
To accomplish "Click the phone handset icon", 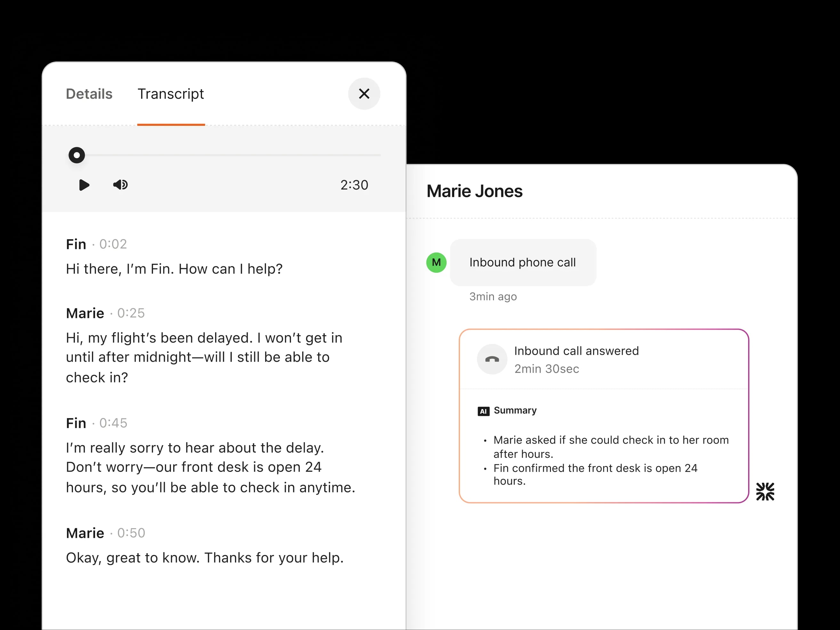I will click(492, 359).
